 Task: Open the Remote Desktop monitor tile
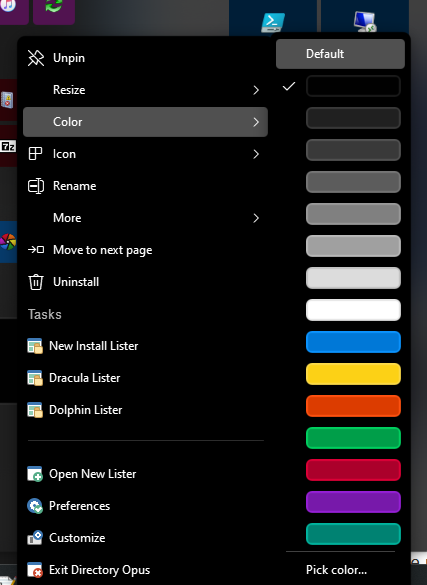(x=365, y=18)
